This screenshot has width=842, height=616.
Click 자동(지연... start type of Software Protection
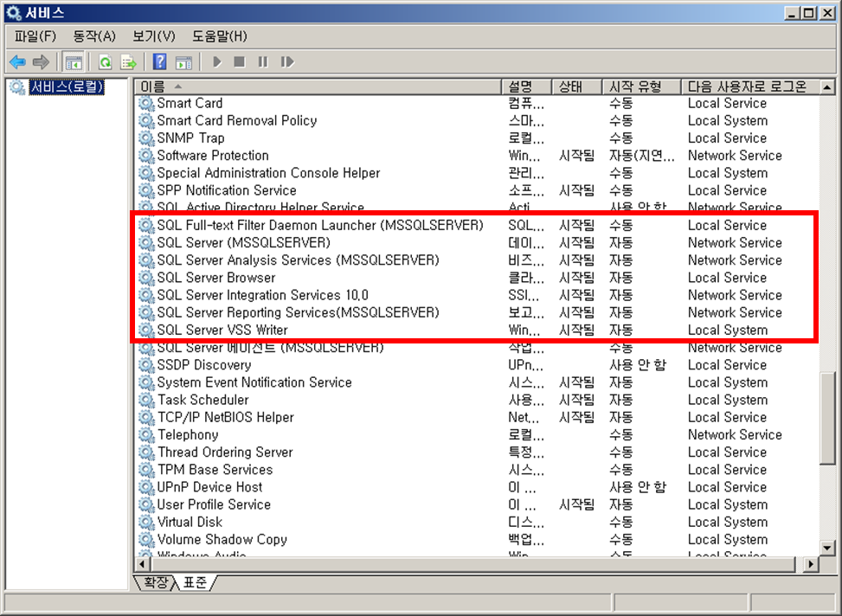point(642,156)
